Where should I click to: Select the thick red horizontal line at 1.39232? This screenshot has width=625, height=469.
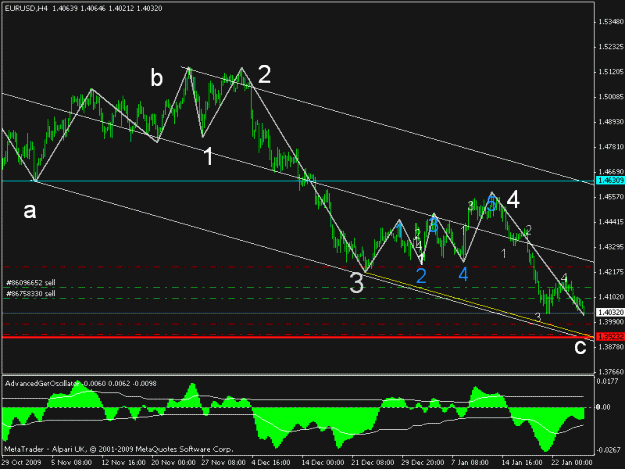point(298,338)
